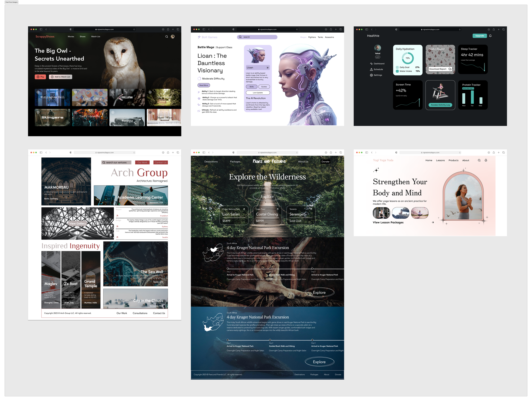This screenshot has width=532, height=401.
Task: Click the Access Activity Log button
Action: tap(440, 105)
